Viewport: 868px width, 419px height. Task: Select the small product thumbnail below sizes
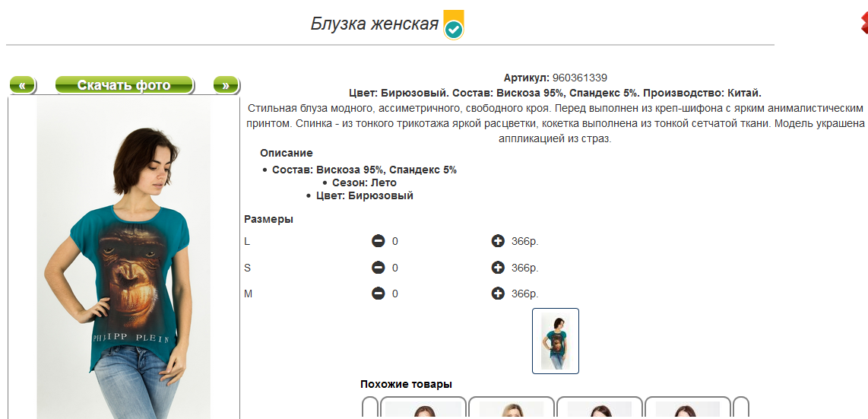point(556,341)
